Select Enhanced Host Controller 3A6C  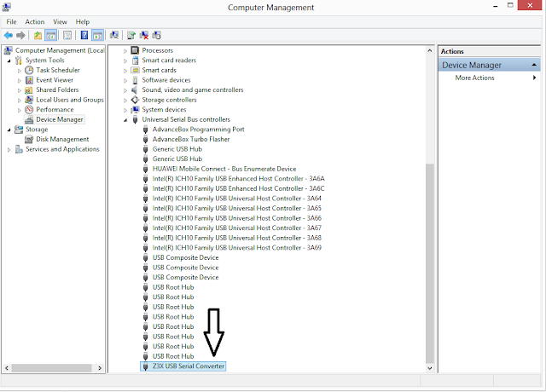point(239,188)
